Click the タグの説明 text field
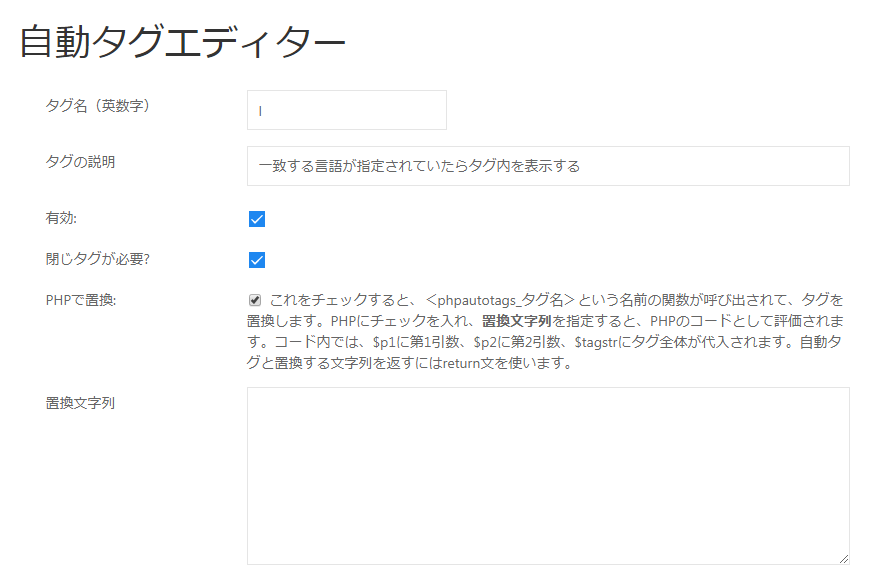The width and height of the screenshot is (895, 570). [x=548, y=166]
